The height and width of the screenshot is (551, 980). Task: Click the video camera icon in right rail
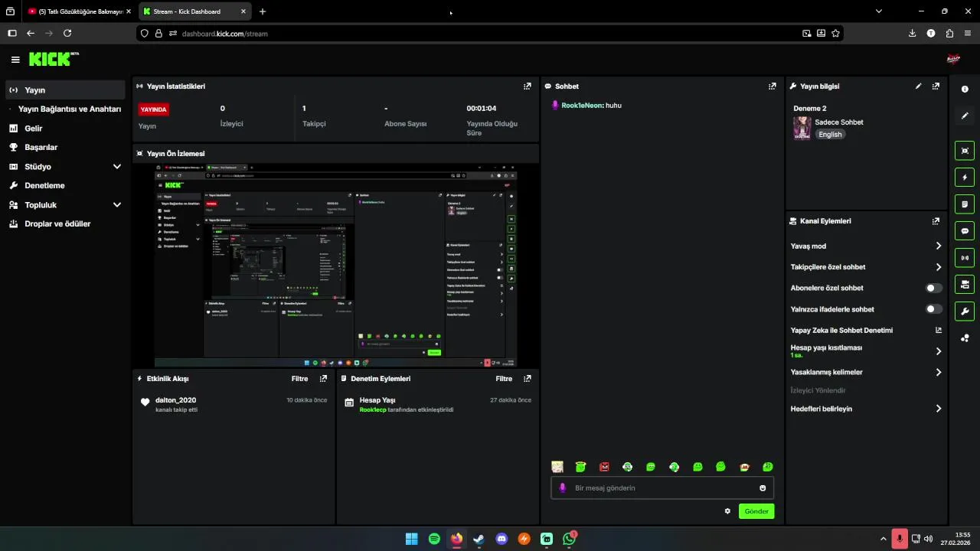[965, 285]
